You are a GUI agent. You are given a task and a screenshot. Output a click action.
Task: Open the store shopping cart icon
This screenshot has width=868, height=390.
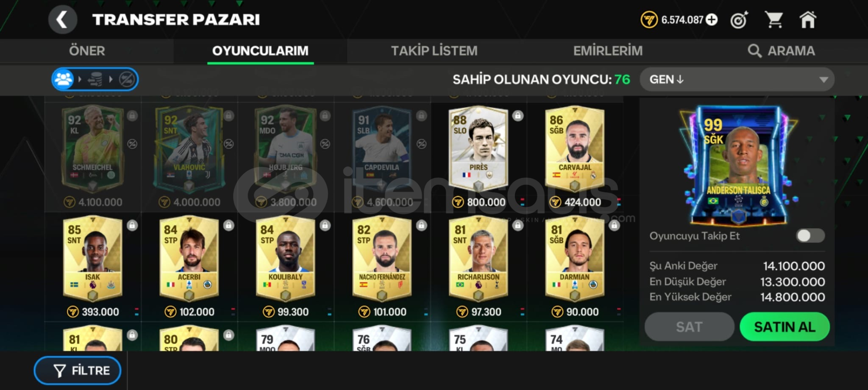774,20
